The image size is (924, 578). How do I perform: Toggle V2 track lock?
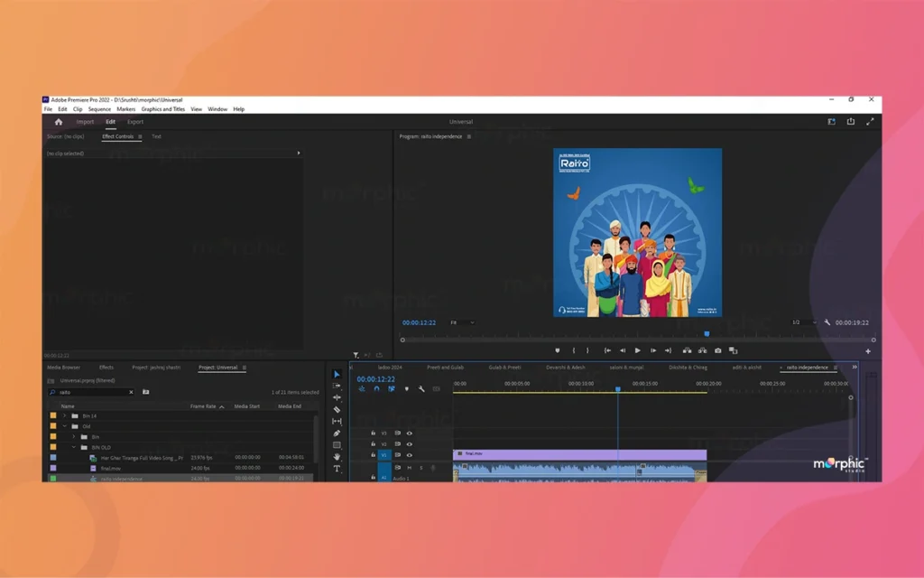(x=374, y=444)
